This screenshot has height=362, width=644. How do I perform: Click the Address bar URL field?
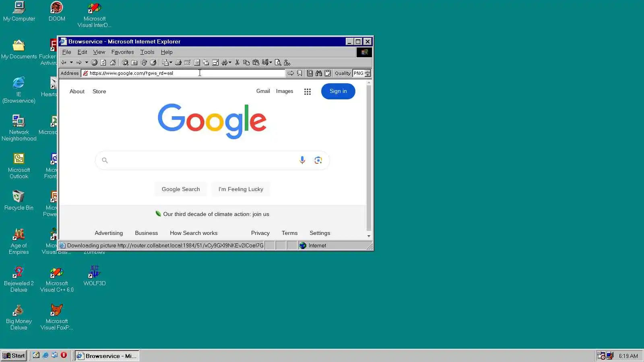[183, 73]
